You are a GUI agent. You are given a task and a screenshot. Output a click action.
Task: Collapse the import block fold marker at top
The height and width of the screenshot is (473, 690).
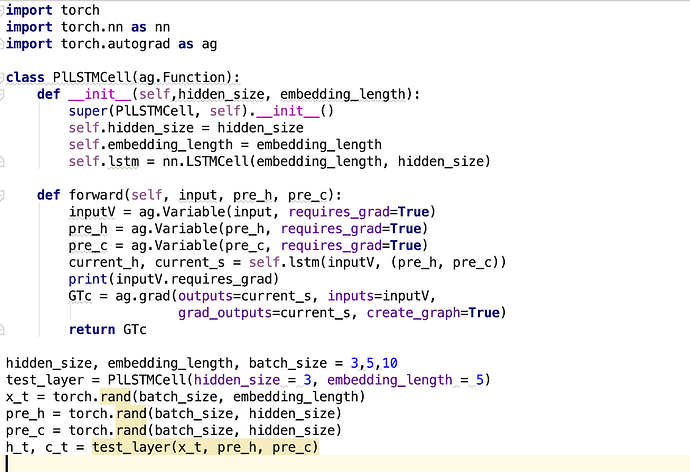coord(4,10)
